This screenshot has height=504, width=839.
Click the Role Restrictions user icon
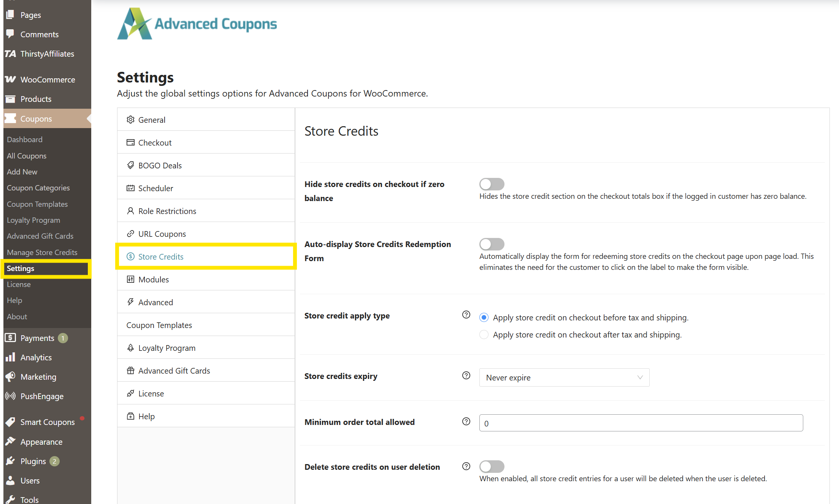pos(130,211)
